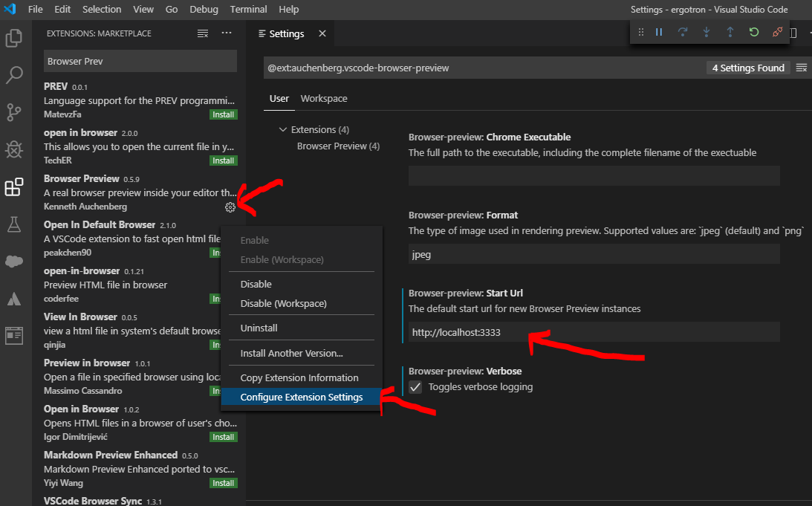This screenshot has height=506, width=812.
Task: Pause debugging in debug toolbar
Action: click(659, 32)
